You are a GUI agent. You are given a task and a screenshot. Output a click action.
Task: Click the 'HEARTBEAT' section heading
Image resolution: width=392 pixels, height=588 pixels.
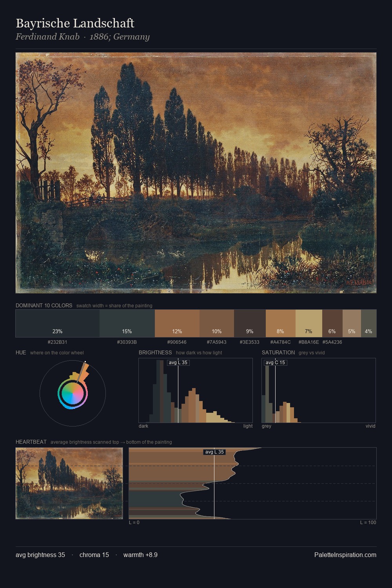31,442
